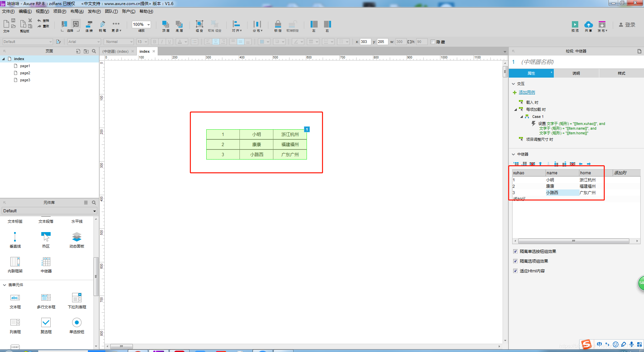Click the Lock (锁定) toolbar icon
This screenshot has height=352, width=644.
278,24
